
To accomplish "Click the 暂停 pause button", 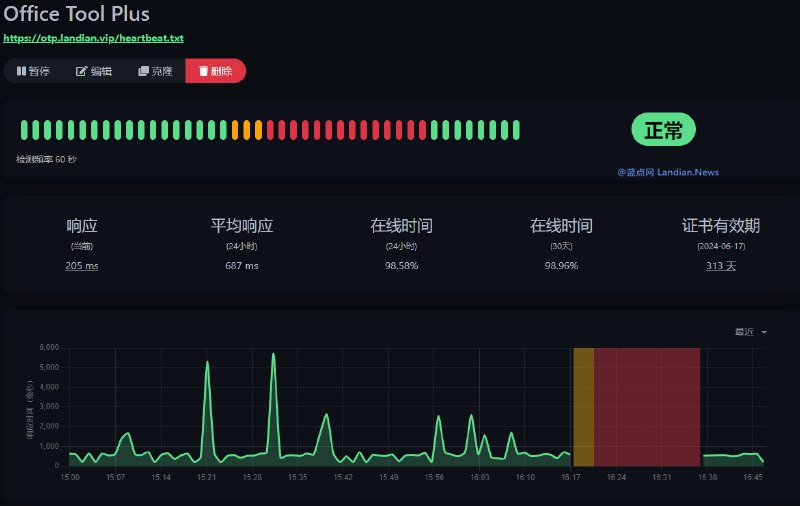I will pos(33,71).
